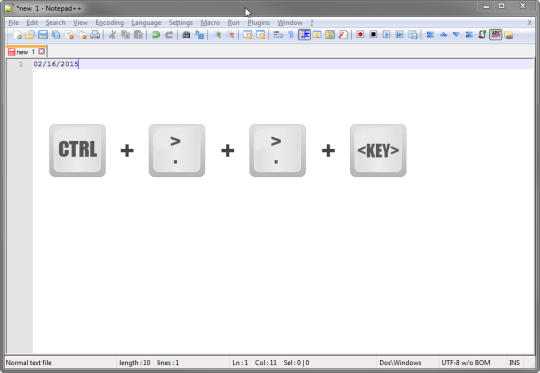Screen dimensions: 540x373
Task: Cut selection with scissors icon
Action: 112,35
